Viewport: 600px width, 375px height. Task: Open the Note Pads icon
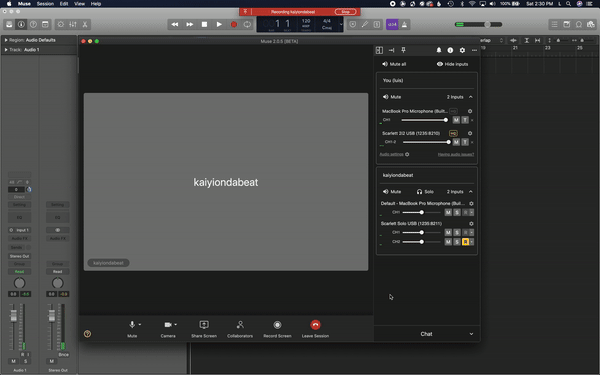pyautogui.click(x=566, y=24)
